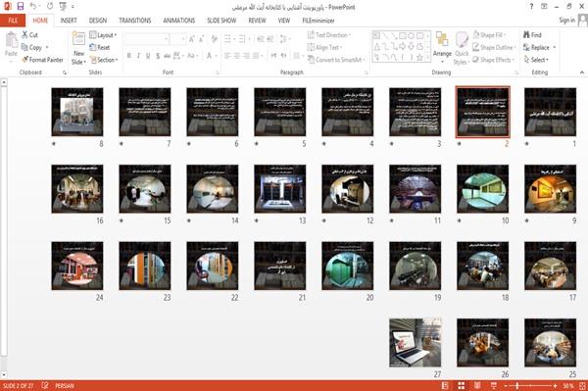Click Quick Styles button
Screen dimensions: 588x391
click(462, 48)
